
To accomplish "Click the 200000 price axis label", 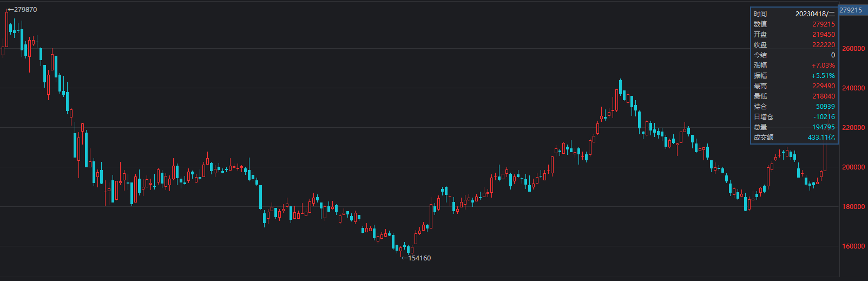I will click(853, 167).
